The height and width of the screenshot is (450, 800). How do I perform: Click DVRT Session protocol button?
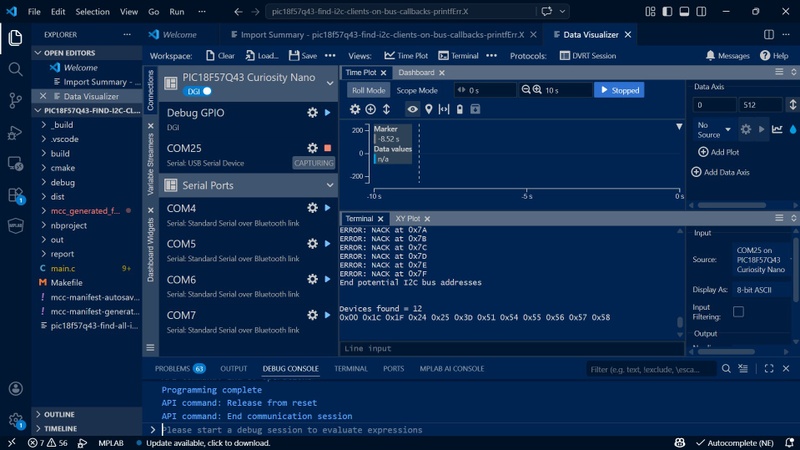pos(587,56)
